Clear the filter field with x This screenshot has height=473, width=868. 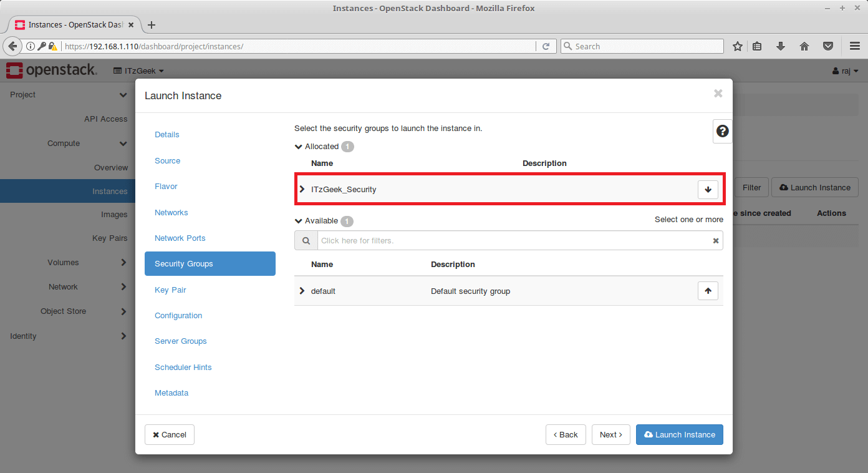click(716, 241)
